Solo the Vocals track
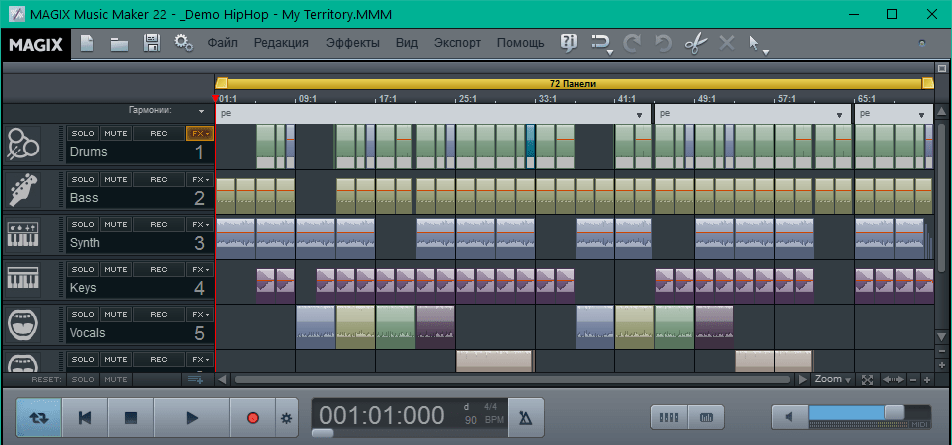Screen dimensions: 952x445 (x=83, y=314)
